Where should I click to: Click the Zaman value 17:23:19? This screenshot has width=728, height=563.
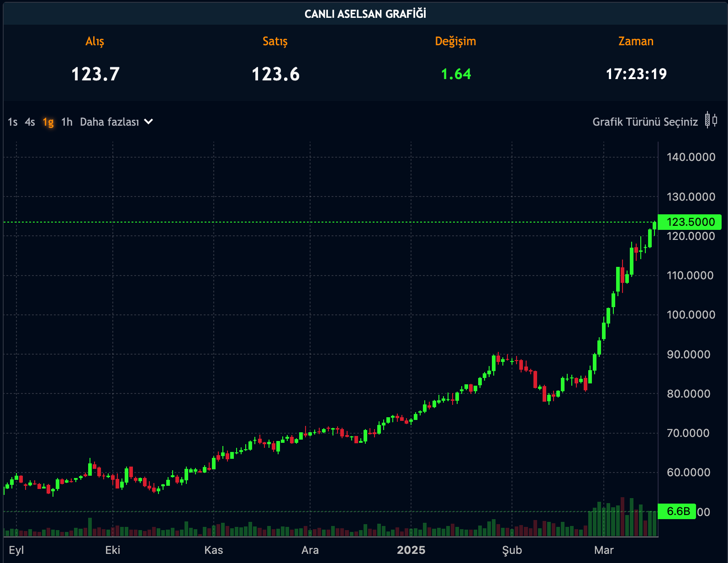pyautogui.click(x=636, y=74)
